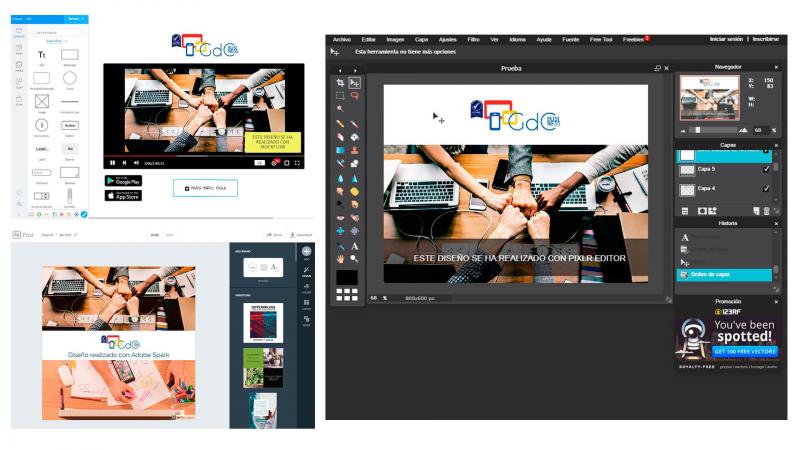Close the Historia panel
This screenshot has height=450, width=800.
coord(776,223)
